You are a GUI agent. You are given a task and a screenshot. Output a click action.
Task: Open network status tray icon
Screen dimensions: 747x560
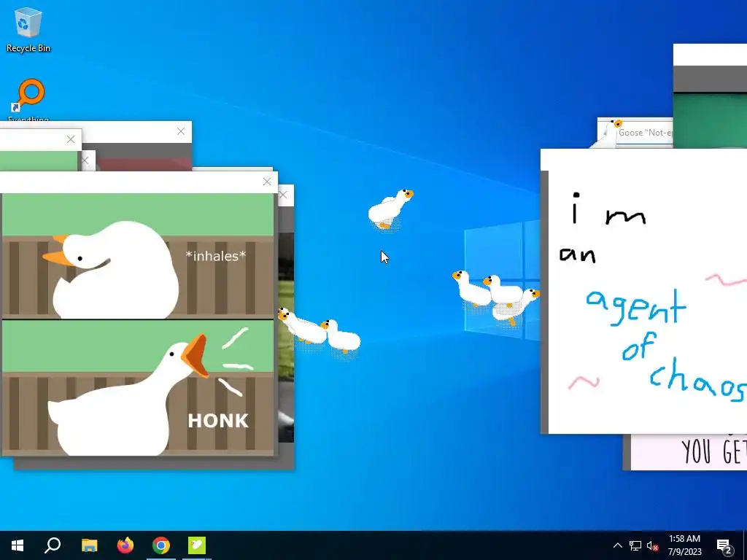(x=635, y=545)
